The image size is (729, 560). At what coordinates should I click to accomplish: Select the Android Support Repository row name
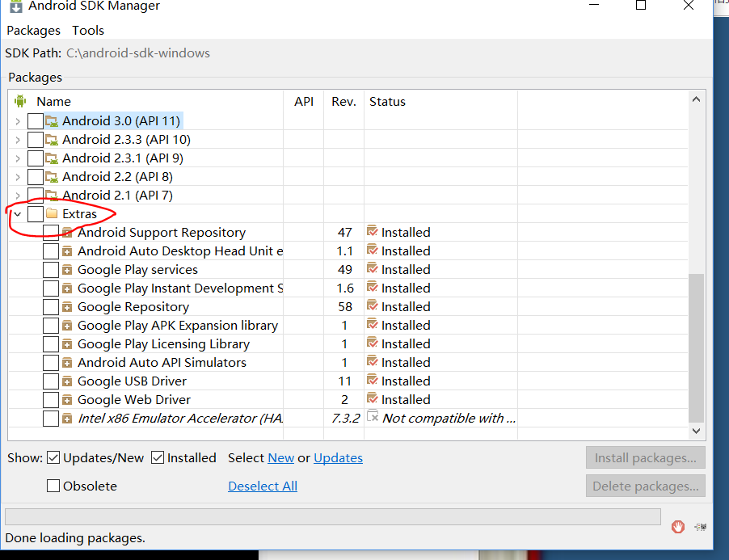click(x=162, y=233)
